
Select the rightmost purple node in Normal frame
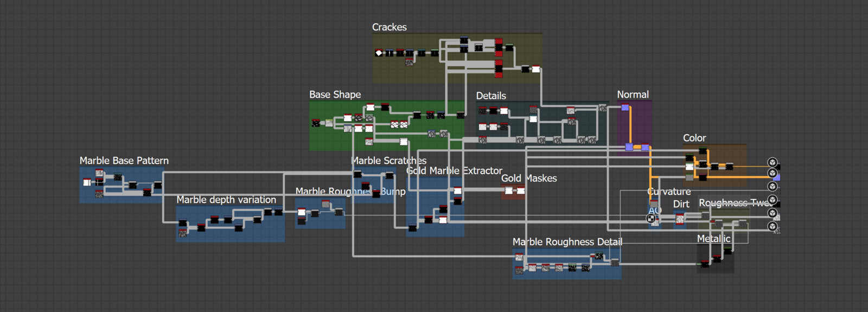coord(645,147)
